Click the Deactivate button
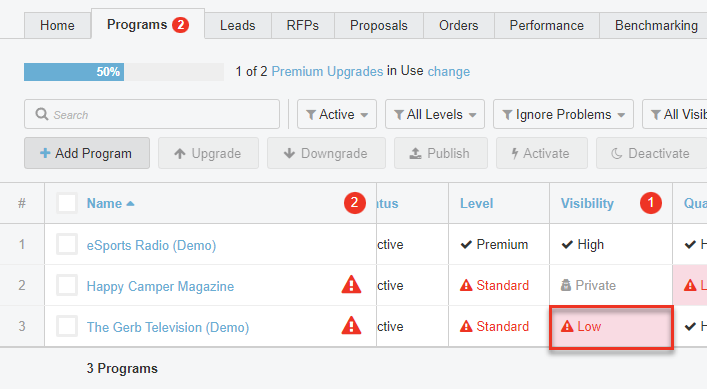This screenshot has width=707, height=389. click(x=652, y=153)
